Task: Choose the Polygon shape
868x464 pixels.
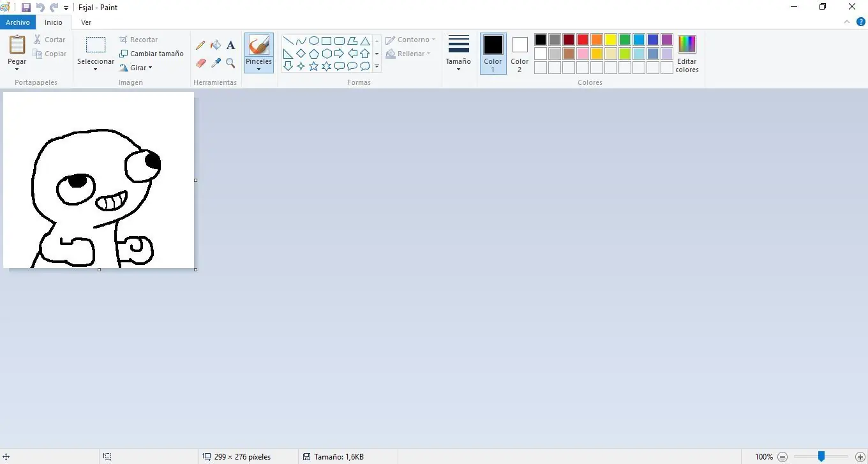Action: coord(352,41)
